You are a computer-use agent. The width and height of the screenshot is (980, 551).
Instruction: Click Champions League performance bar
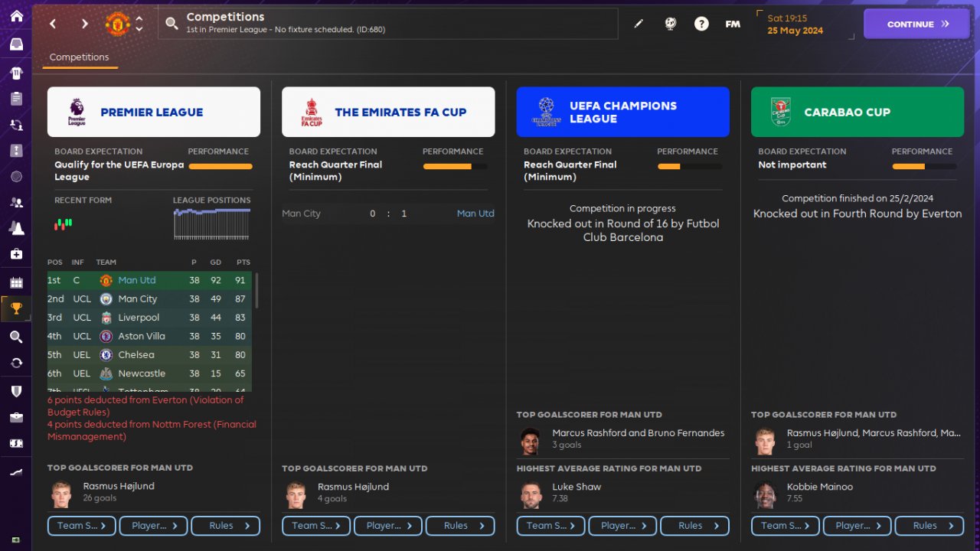tap(689, 166)
